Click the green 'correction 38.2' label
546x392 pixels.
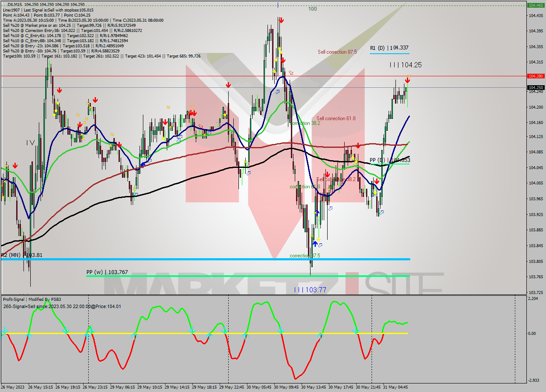pyautogui.click(x=305, y=123)
